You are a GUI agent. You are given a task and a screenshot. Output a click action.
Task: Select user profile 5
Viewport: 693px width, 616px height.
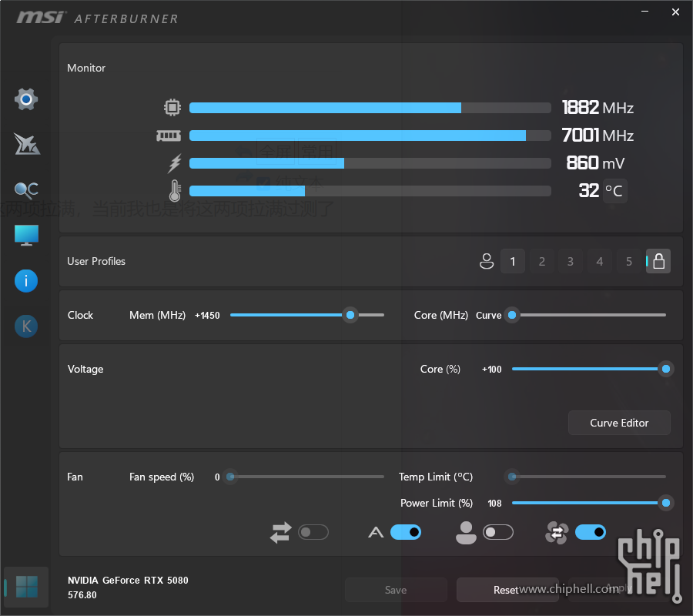click(629, 261)
